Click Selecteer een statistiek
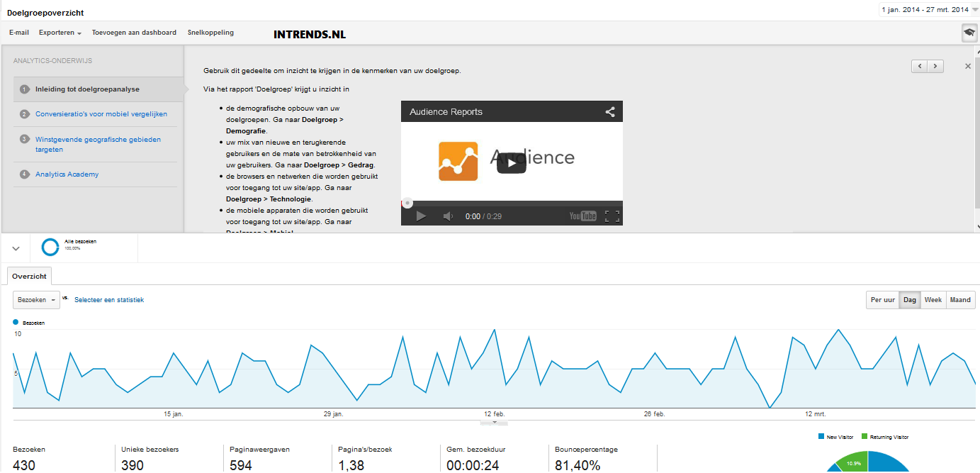Viewport: 980px width, 473px height. 109,300
